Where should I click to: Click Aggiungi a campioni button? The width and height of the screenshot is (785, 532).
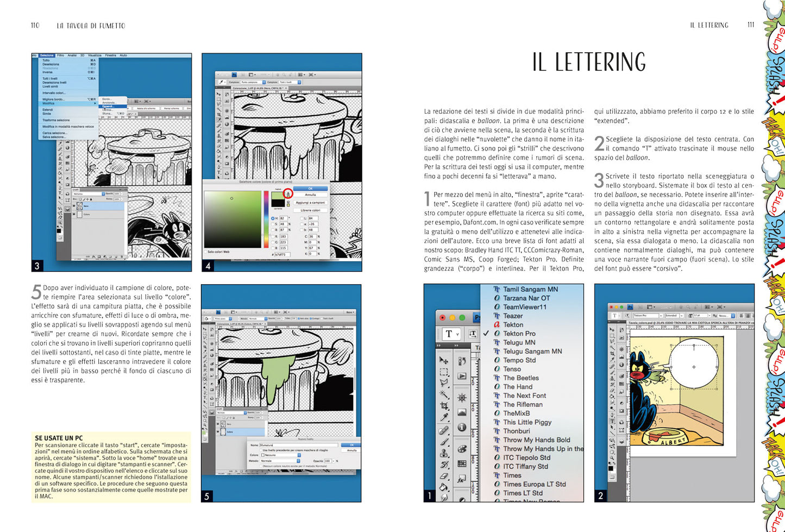[310, 203]
